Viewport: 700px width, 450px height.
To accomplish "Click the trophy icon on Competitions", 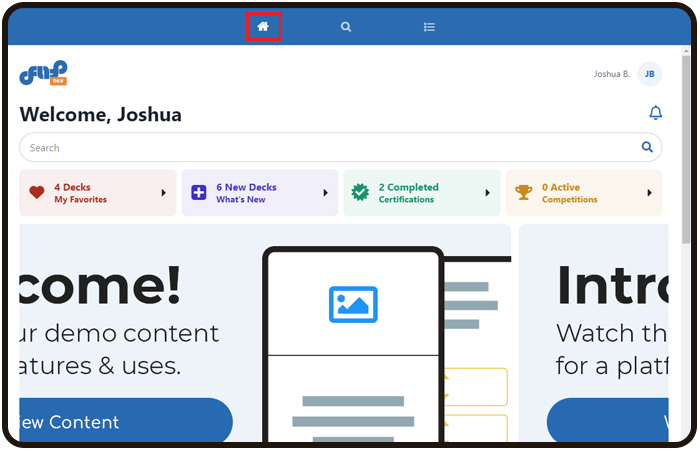I will coord(523,192).
